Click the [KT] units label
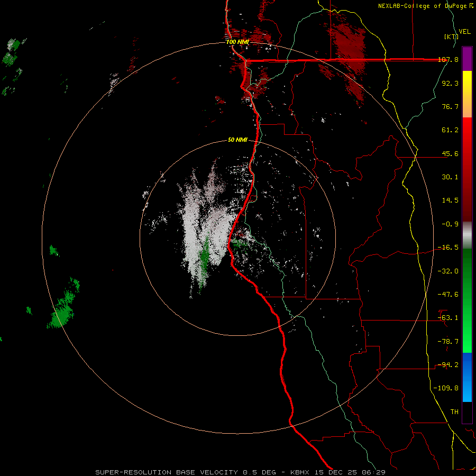 coord(451,36)
